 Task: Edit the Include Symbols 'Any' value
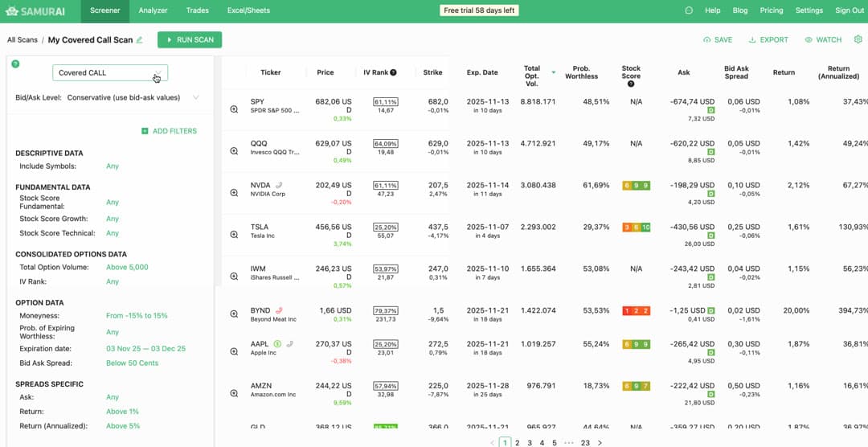coord(113,166)
